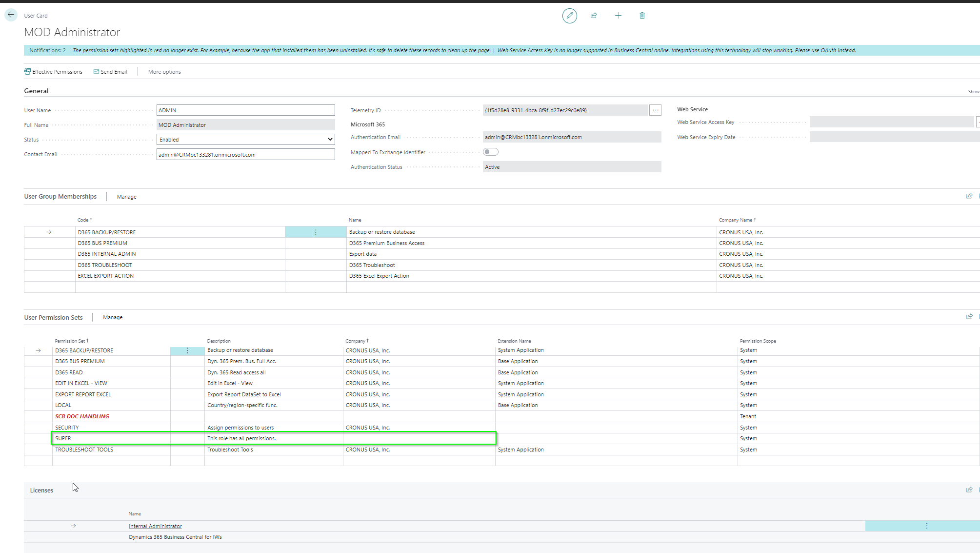Screen dimensions: 980x553
Task: Click the Contact Email input field
Action: pos(245,155)
